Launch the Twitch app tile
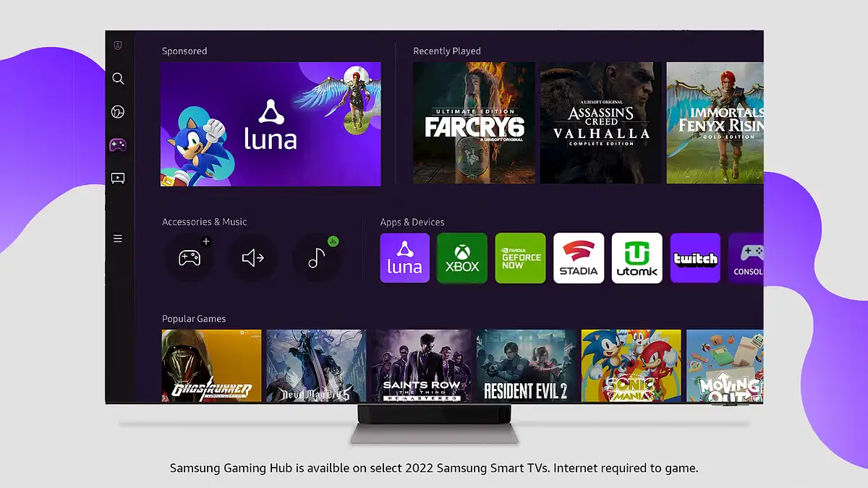The height and width of the screenshot is (488, 868). (695, 257)
